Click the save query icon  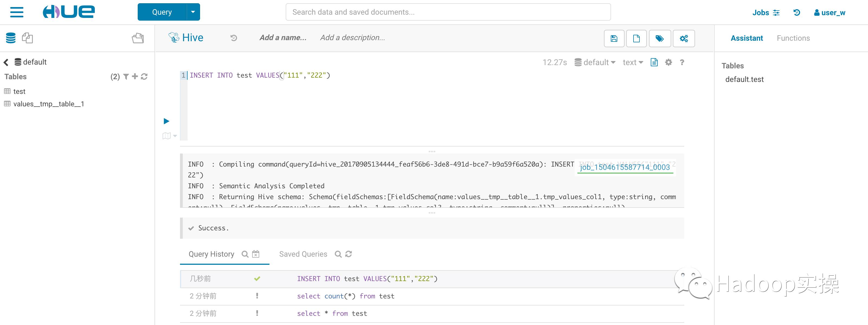[613, 38]
